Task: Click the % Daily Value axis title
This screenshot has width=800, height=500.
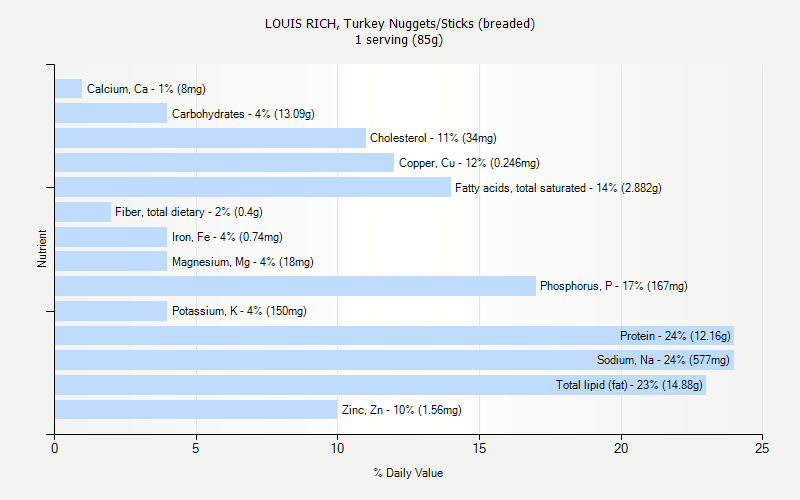Action: 408,473
